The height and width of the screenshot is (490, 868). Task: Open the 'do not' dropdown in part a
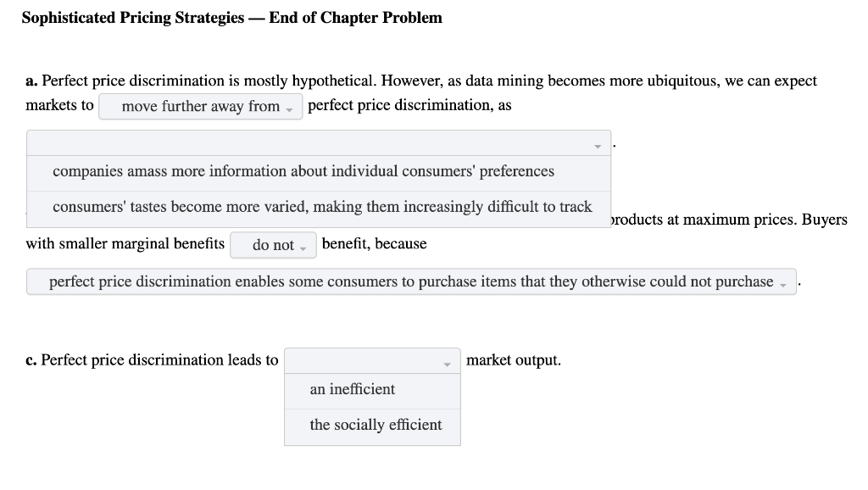pyautogui.click(x=272, y=245)
